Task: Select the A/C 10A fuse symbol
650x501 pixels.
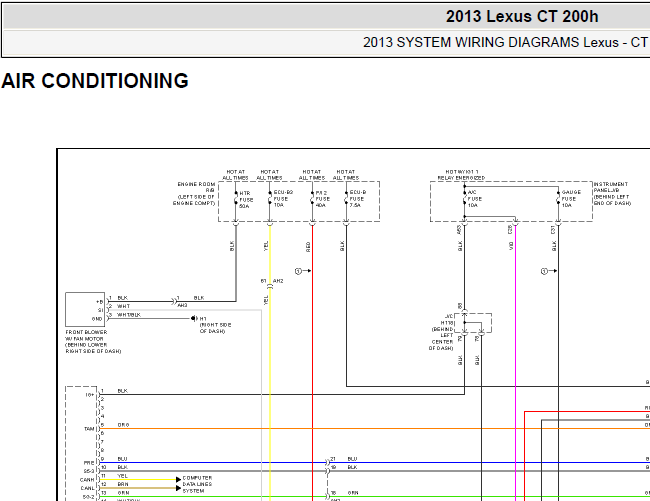Action: (x=465, y=198)
